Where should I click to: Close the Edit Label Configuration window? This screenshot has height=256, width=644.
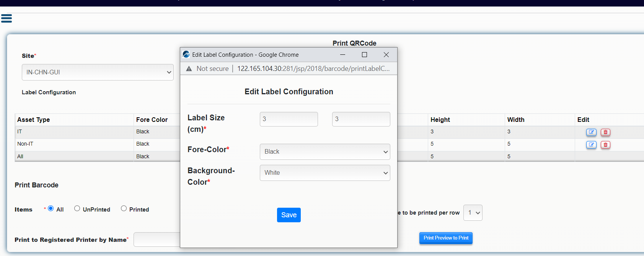pos(386,54)
